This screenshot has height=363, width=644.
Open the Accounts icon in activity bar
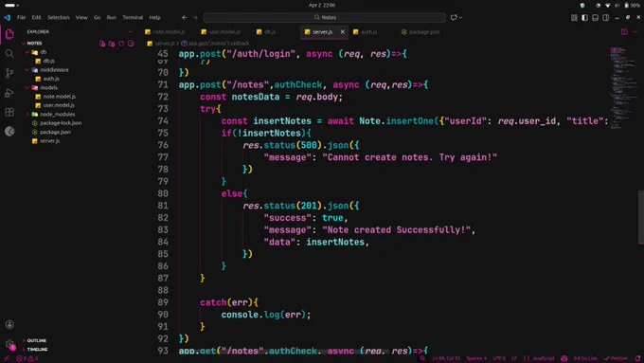point(9,325)
